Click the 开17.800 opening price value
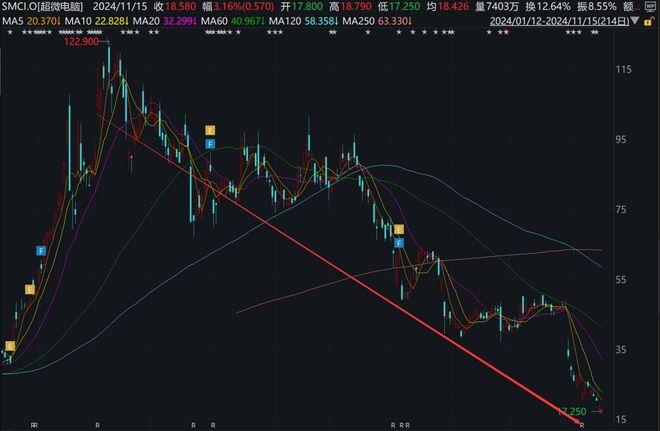The width and height of the screenshot is (660, 431). (302, 6)
